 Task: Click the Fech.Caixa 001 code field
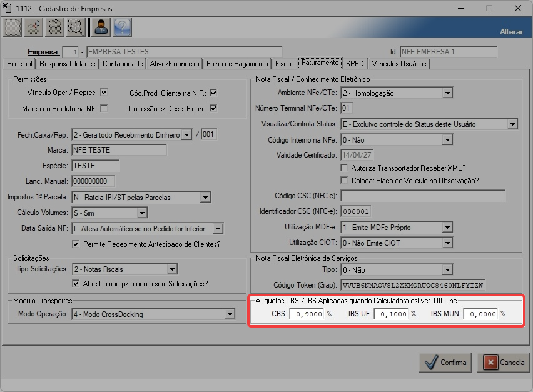pyautogui.click(x=209, y=134)
